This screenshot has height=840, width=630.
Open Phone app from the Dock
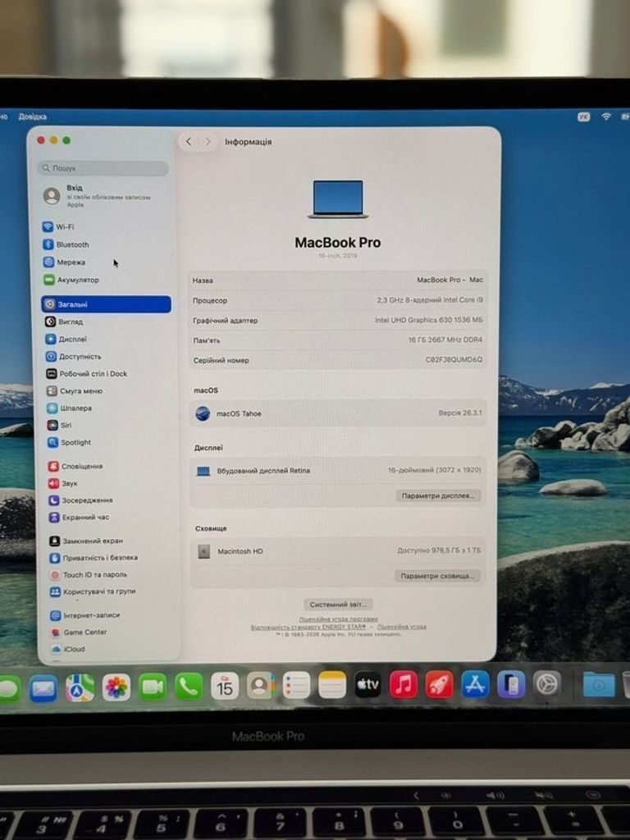pyautogui.click(x=189, y=687)
